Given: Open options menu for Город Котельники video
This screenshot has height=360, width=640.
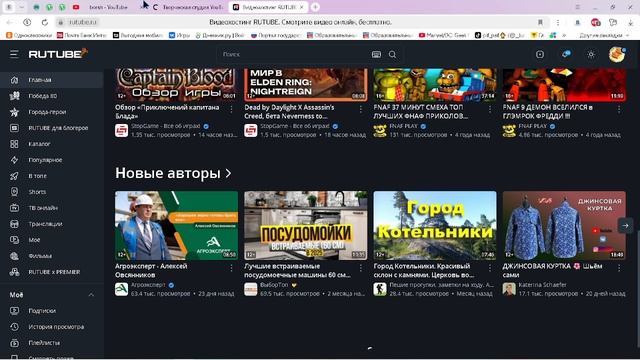Looking at the screenshot, I should point(490,268).
